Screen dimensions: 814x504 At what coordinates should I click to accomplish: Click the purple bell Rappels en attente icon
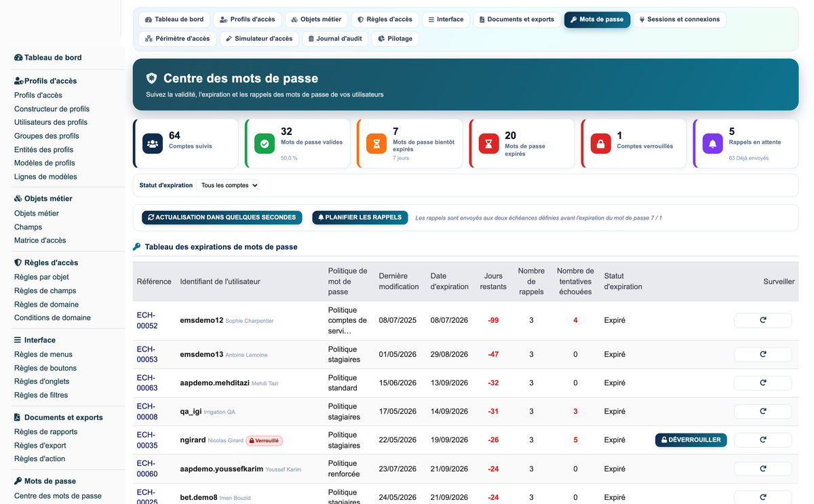712,144
